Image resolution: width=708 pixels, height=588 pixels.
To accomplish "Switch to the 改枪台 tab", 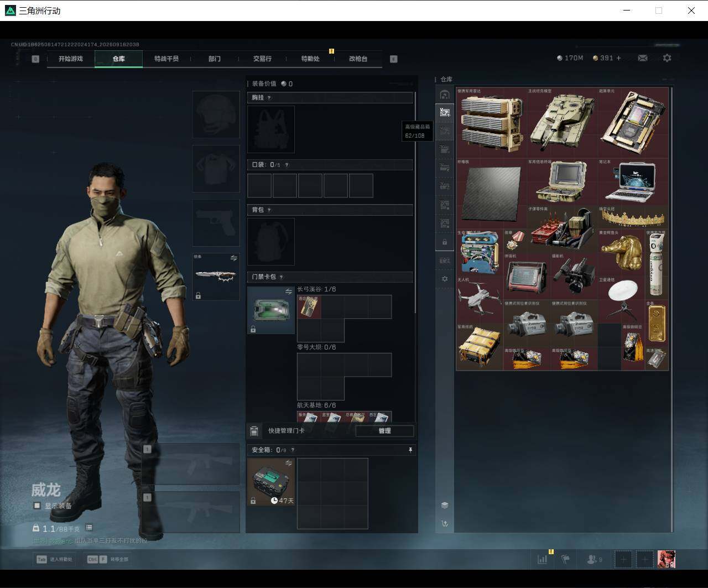I will coord(358,59).
